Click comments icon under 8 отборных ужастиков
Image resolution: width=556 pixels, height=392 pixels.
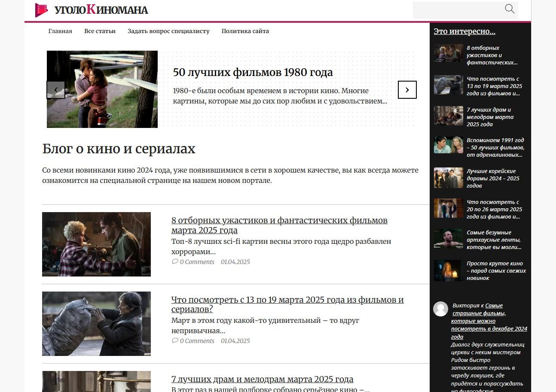[x=175, y=261]
